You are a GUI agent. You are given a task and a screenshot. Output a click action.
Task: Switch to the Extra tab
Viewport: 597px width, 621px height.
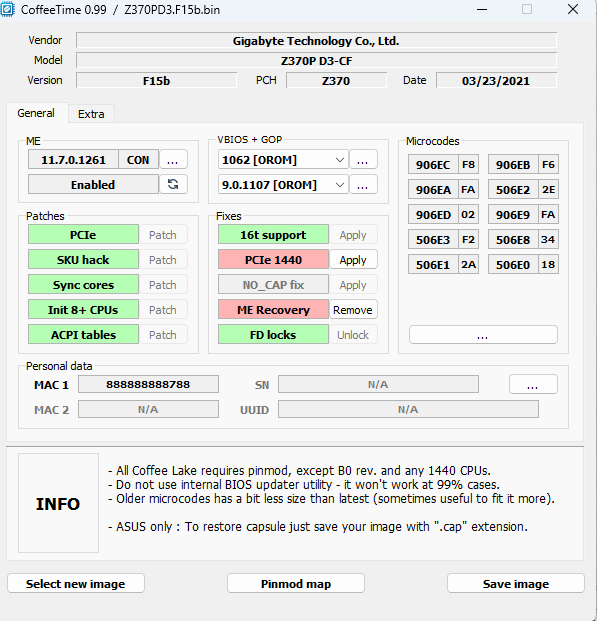[x=91, y=114]
